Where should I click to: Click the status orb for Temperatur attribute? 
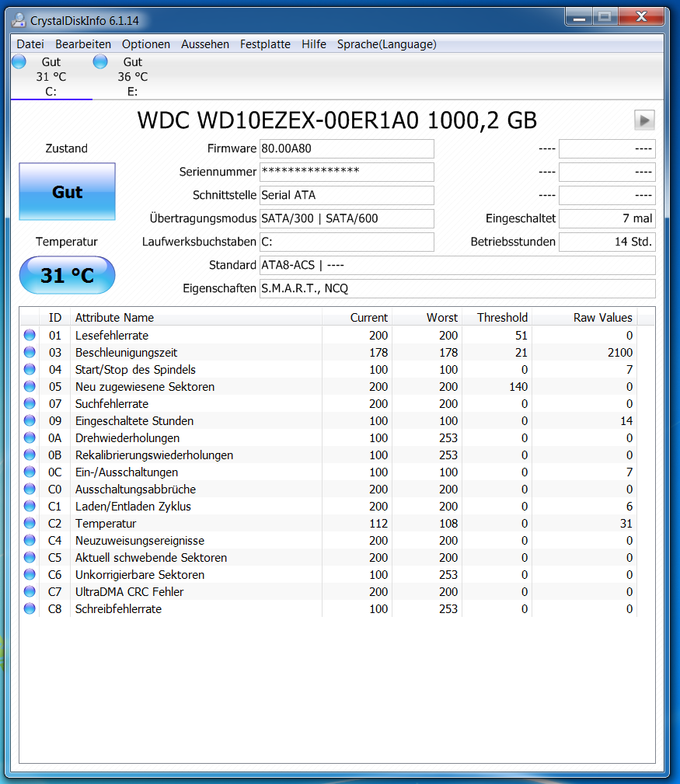pos(30,523)
